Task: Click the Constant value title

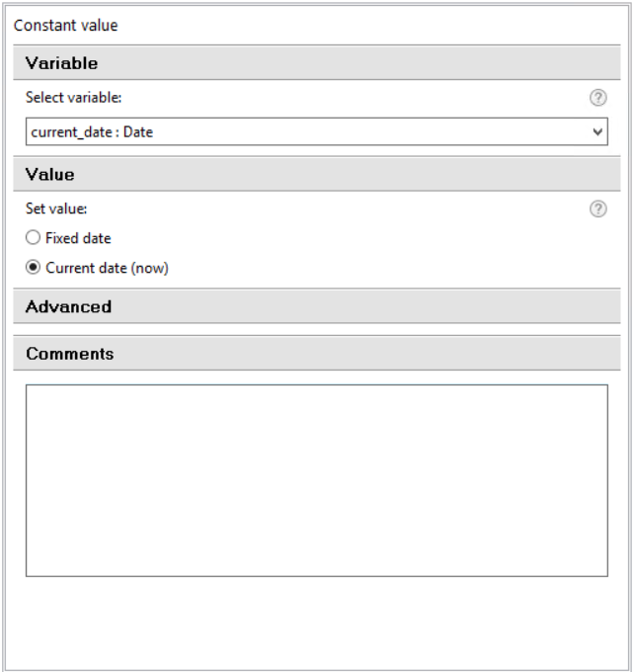Action: [x=65, y=26]
